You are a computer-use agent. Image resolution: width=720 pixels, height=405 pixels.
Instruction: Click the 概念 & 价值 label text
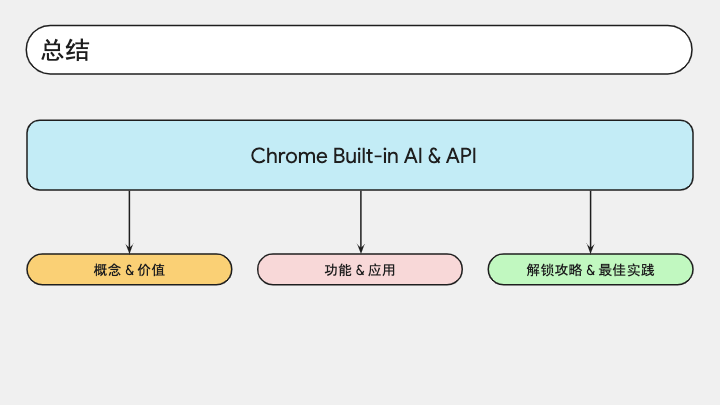[x=129, y=270]
